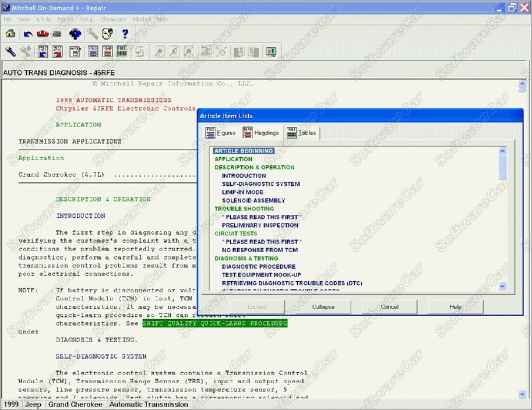
Task: Open the Tables list toolbar icon
Action: click(x=122, y=52)
